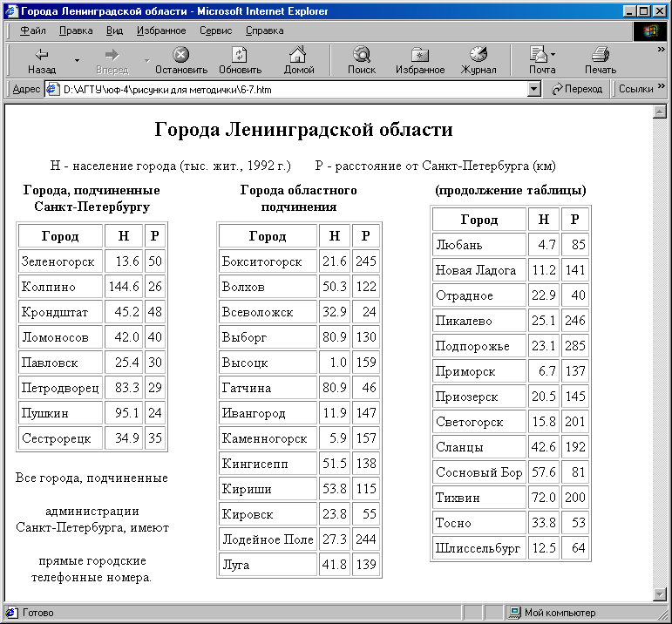
Task: Click the Гатчина table cell
Action: click(x=268, y=388)
